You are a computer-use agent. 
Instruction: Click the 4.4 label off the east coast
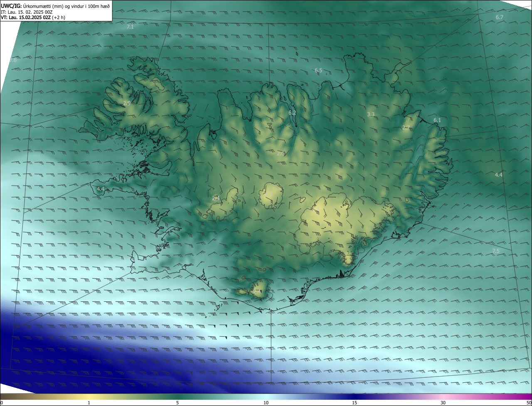(x=499, y=175)
